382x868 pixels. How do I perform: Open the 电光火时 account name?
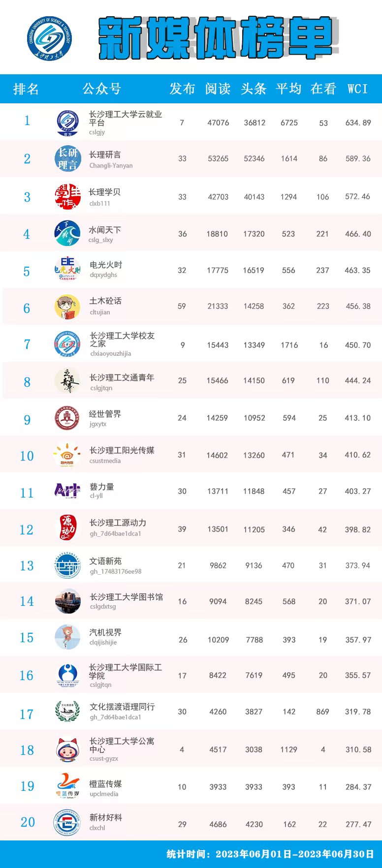(106, 265)
